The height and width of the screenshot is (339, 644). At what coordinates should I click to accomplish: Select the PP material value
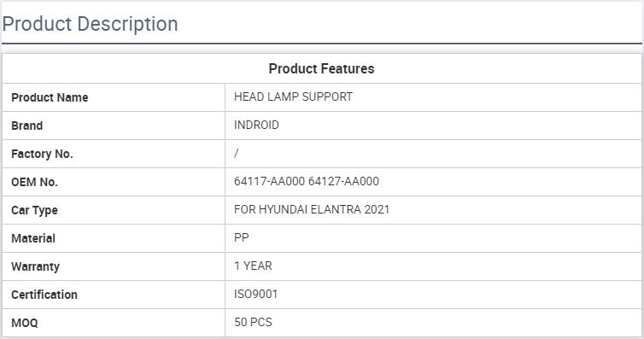pyautogui.click(x=242, y=237)
